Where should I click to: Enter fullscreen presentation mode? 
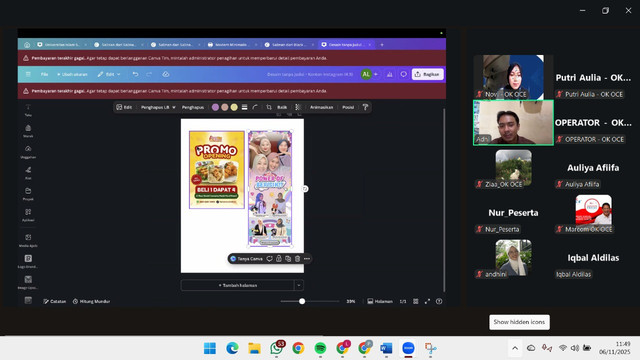coord(427,301)
